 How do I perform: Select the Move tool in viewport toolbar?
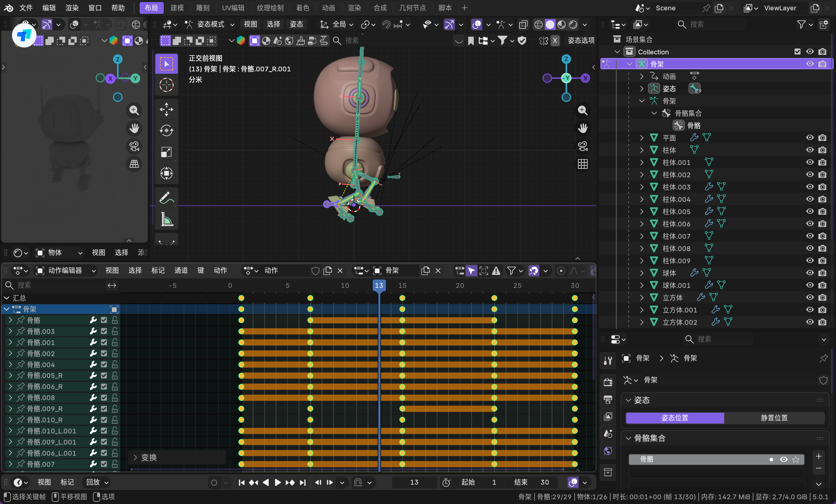pos(167,109)
